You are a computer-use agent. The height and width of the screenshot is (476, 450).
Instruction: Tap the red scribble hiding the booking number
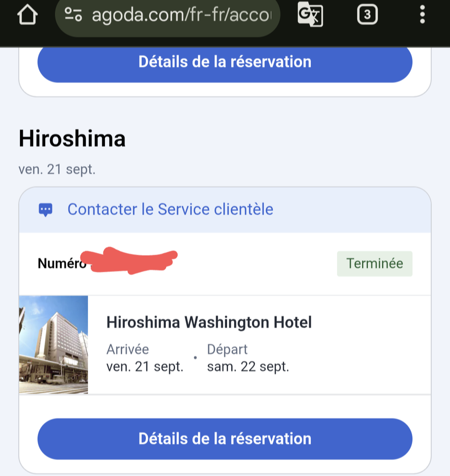(x=129, y=261)
